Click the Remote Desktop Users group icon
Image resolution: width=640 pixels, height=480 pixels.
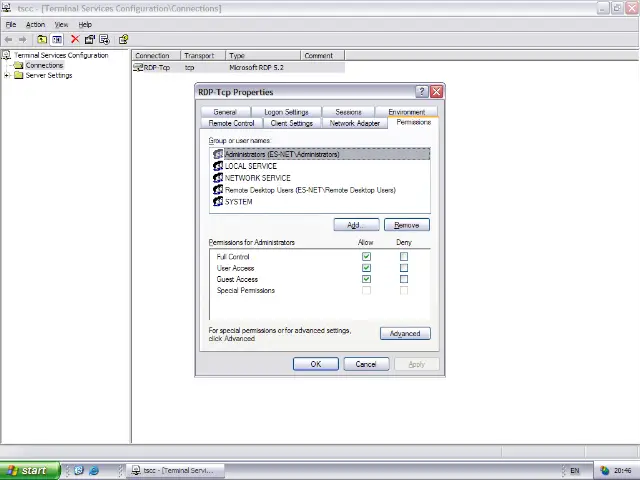[x=218, y=189]
